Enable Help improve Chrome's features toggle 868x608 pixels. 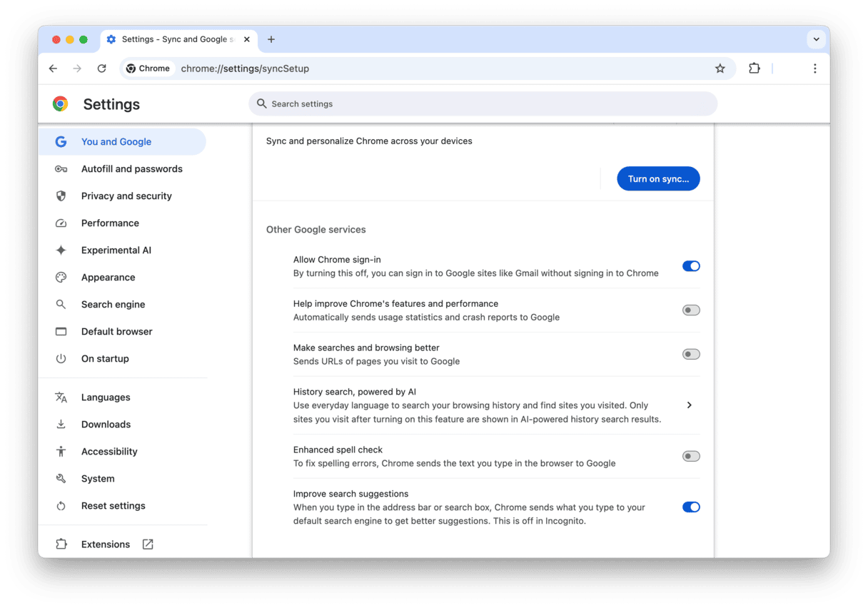(690, 310)
